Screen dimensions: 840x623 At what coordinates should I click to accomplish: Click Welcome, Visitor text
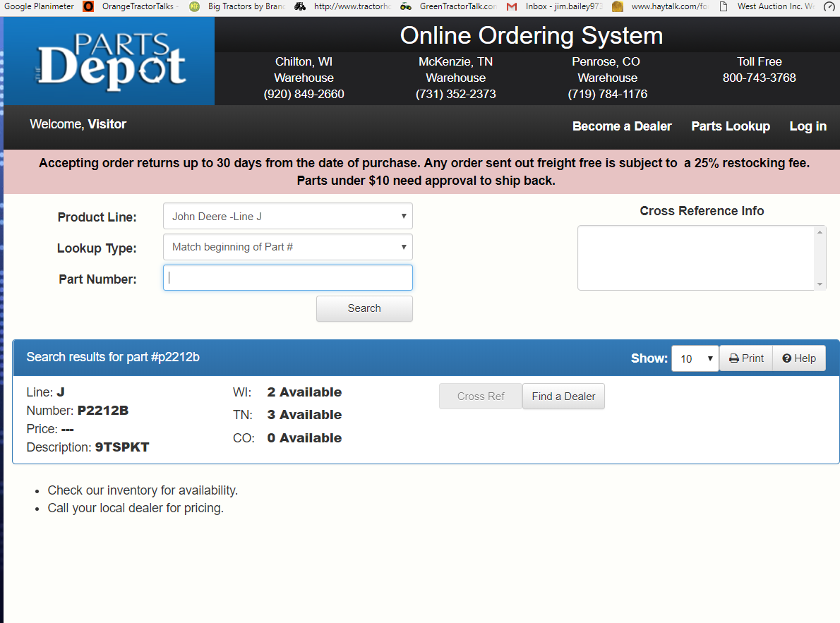coord(78,124)
